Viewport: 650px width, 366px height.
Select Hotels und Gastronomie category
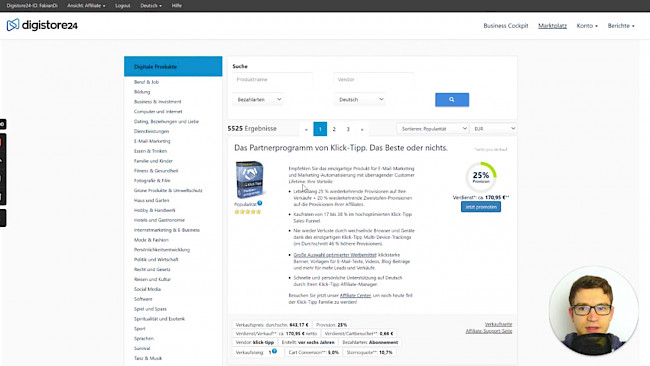[x=159, y=220]
